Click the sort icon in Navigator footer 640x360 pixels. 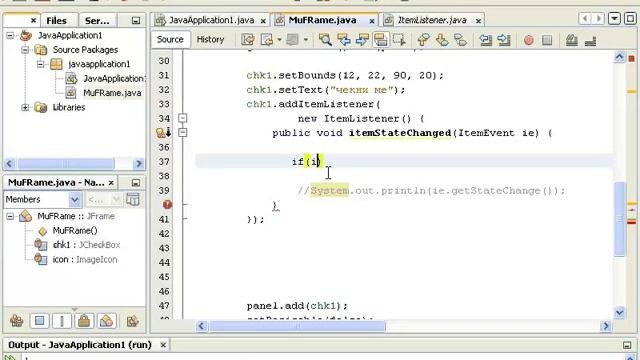pos(133,321)
